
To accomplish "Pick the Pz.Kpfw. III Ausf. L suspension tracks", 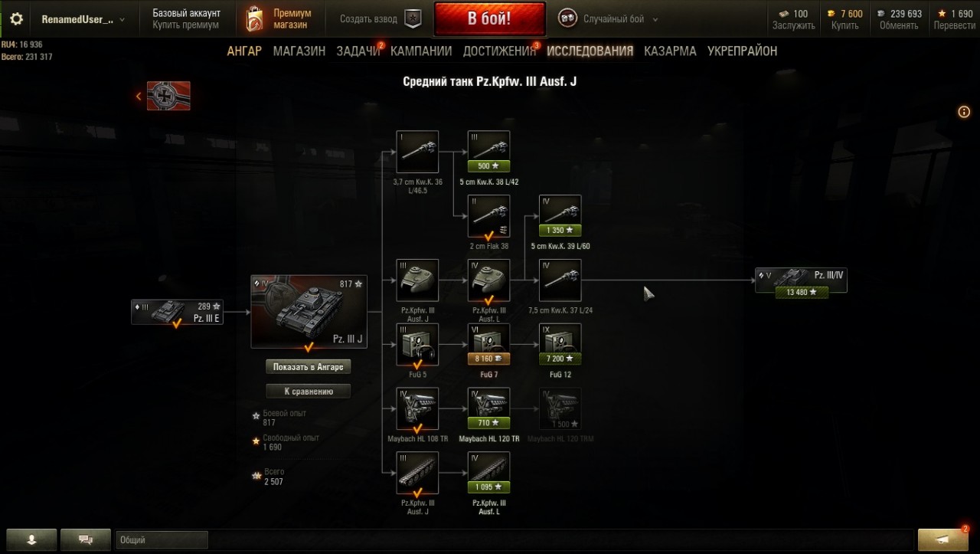I will (x=488, y=474).
